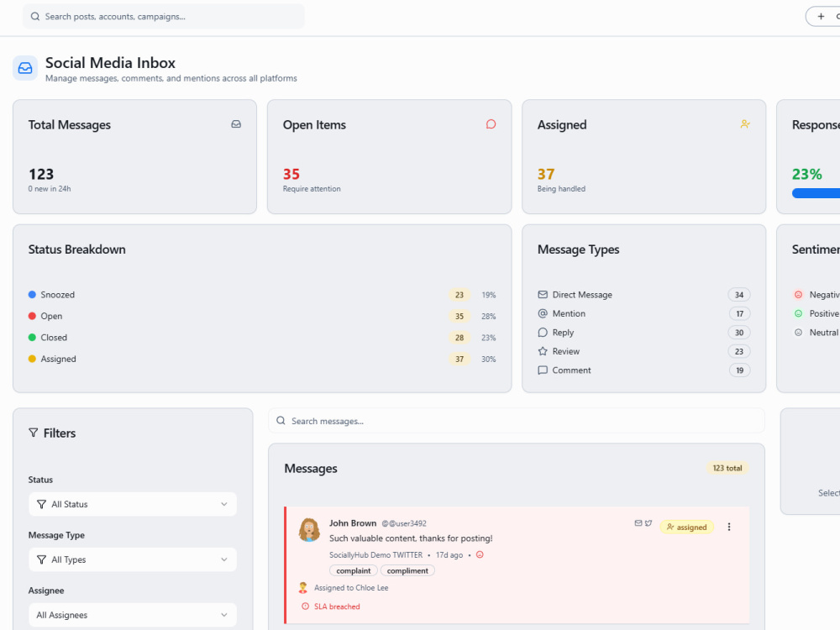Image resolution: width=840 pixels, height=630 pixels.
Task: Click the inbox icon on Total Messages card
Action: (236, 124)
